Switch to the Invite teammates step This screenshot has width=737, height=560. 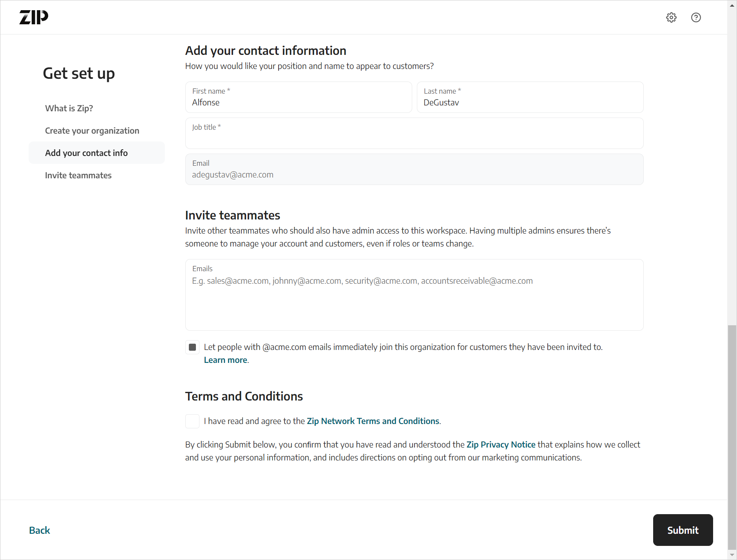coord(78,175)
